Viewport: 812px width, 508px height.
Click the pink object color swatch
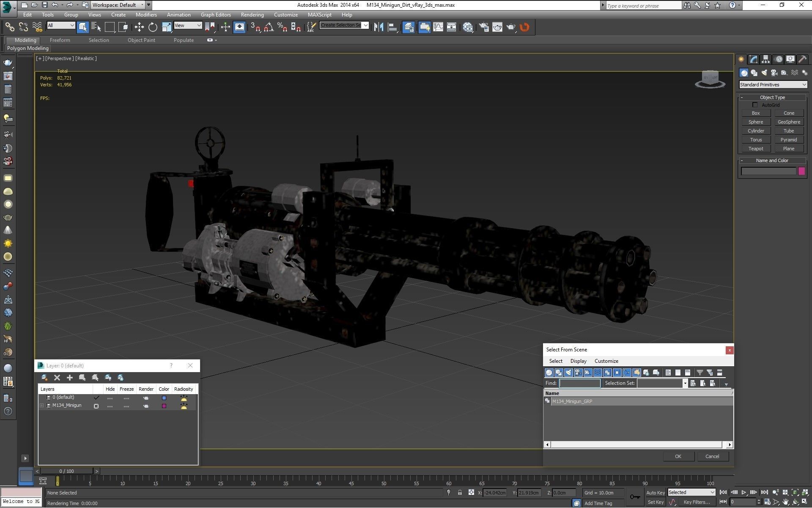(x=801, y=171)
